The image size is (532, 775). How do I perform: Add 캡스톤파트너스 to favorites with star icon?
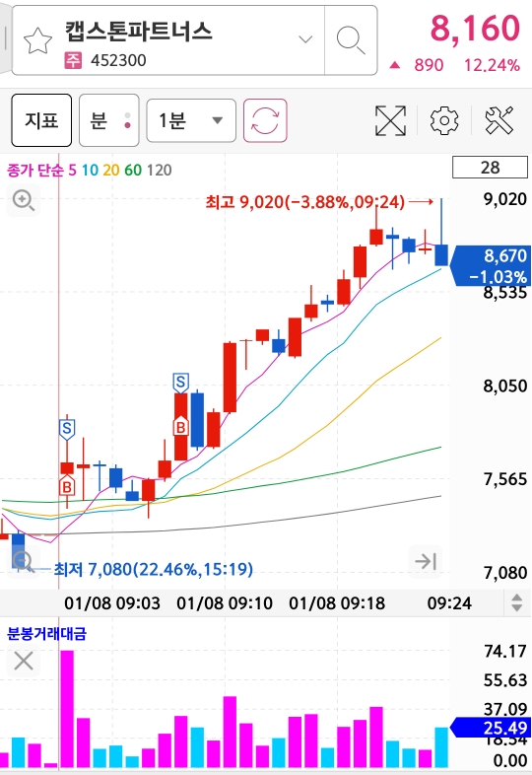(37, 40)
